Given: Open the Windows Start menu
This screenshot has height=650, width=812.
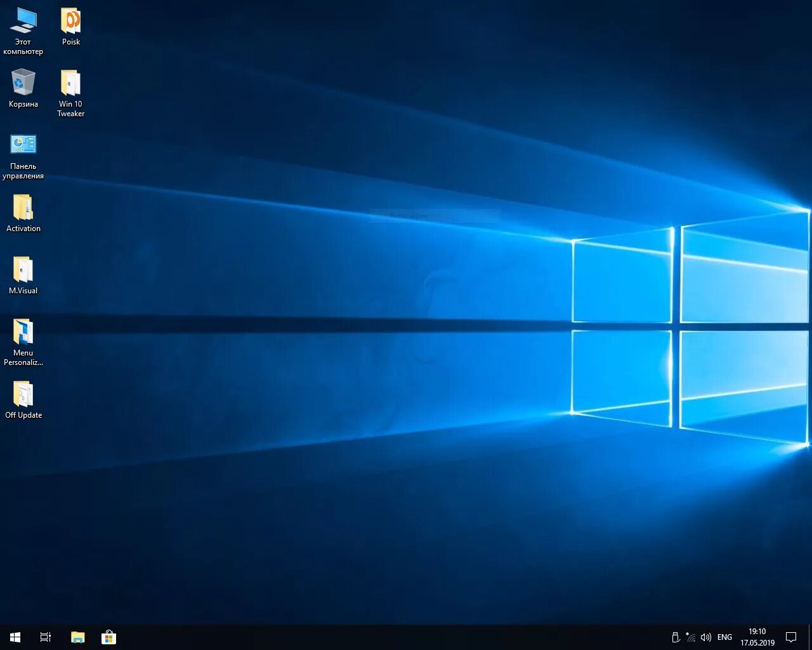Looking at the screenshot, I should 15,637.
